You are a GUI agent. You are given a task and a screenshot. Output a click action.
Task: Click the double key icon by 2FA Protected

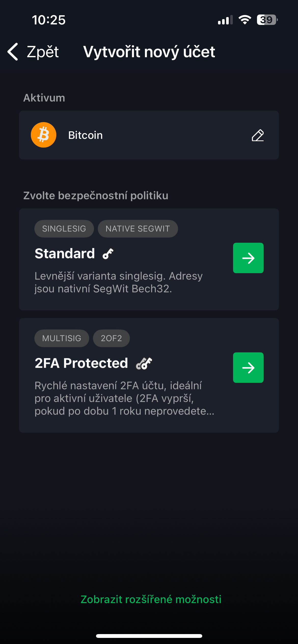pyautogui.click(x=144, y=363)
